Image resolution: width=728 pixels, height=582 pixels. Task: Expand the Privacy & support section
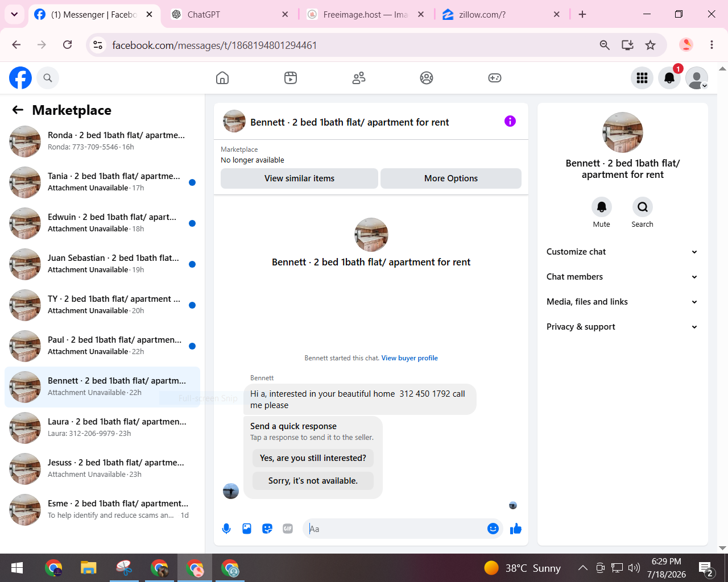(x=622, y=327)
